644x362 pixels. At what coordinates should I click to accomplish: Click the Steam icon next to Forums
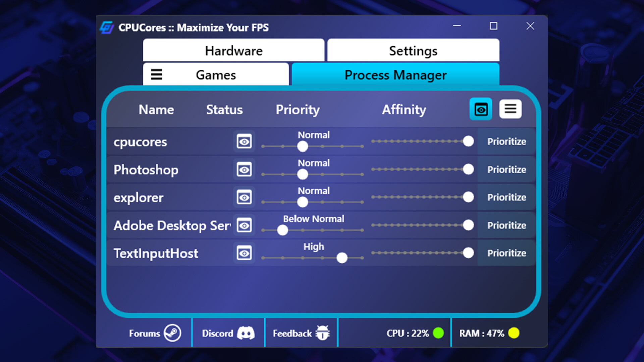click(x=172, y=333)
